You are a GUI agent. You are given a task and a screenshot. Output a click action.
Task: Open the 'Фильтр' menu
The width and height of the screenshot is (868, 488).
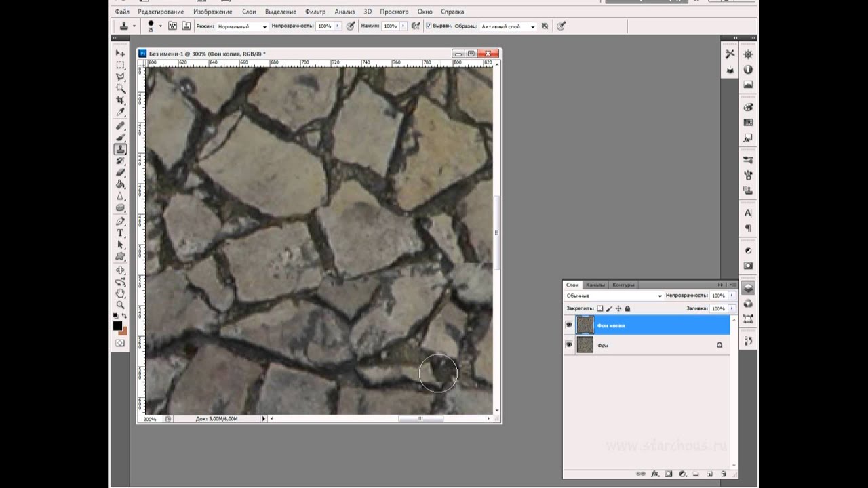click(315, 12)
